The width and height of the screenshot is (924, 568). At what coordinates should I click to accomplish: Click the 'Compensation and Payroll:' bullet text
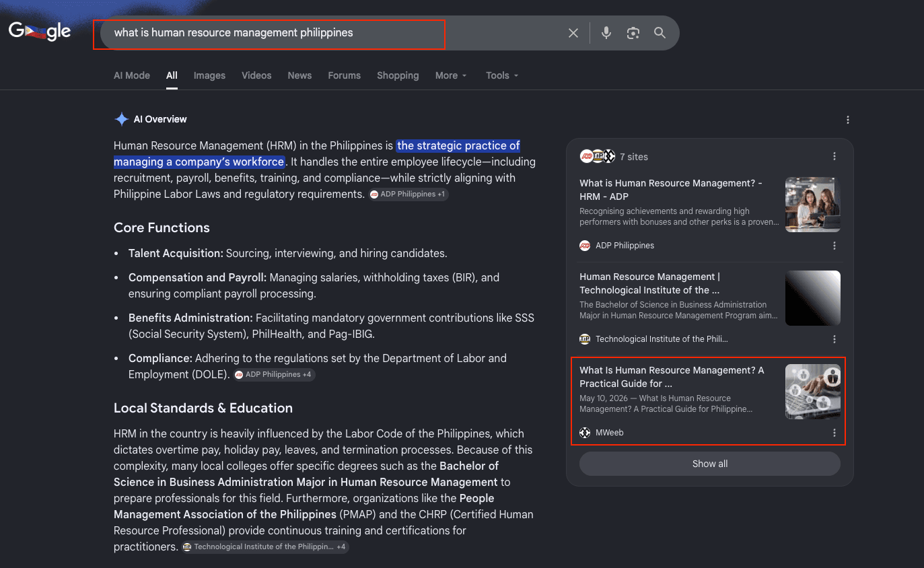click(x=198, y=277)
